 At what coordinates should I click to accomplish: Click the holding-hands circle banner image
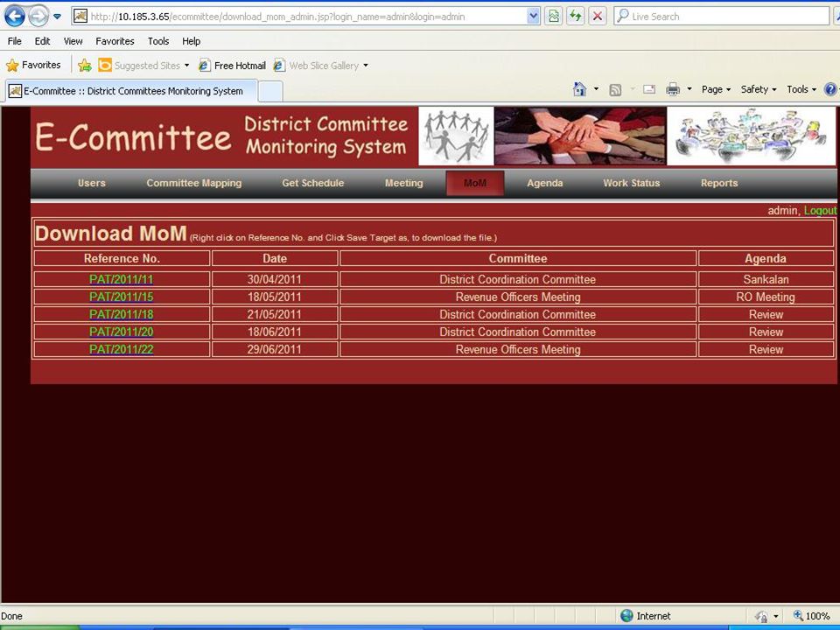(x=456, y=136)
